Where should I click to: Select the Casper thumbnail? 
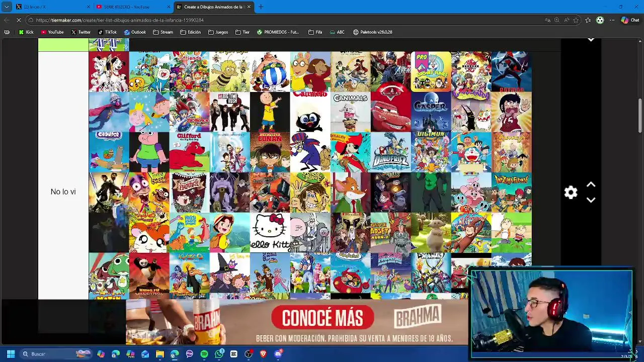431,112
